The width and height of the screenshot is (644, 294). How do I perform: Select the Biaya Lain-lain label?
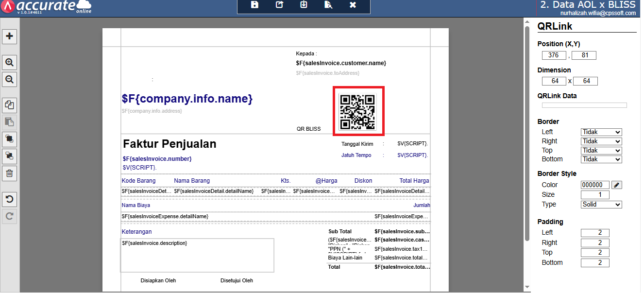tap(345, 258)
